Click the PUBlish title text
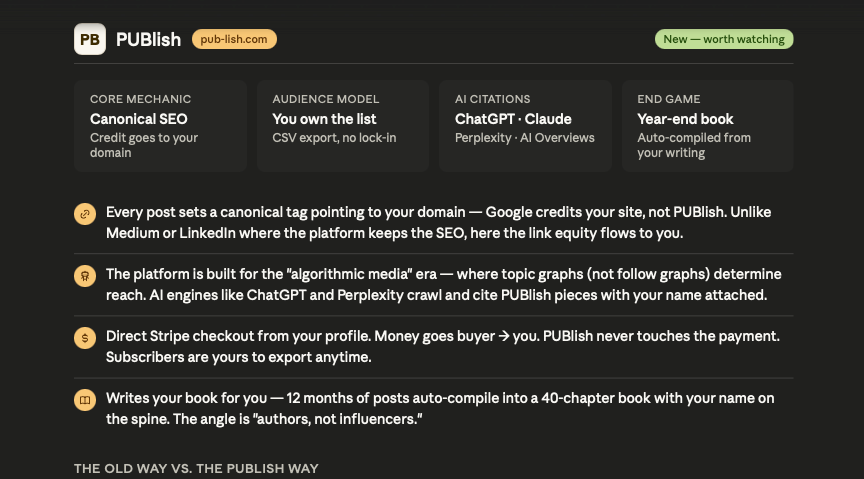Screen dimensions: 864x479 tap(148, 40)
